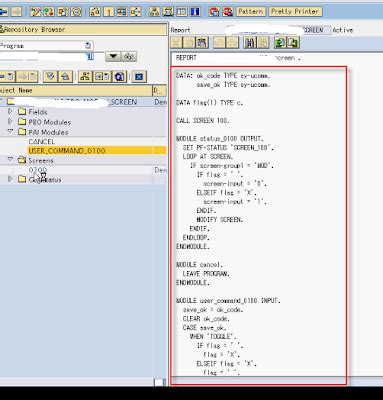Expand the Fields folder
This screenshot has height=400, width=383.
click(x=10, y=111)
